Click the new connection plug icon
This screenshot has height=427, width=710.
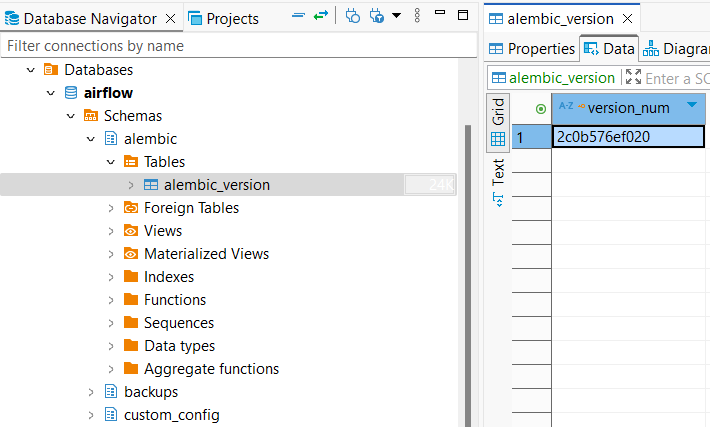pos(353,17)
